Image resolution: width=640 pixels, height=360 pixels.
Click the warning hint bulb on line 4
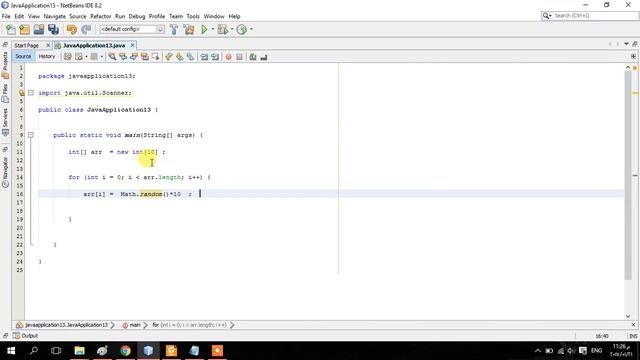pos(22,93)
